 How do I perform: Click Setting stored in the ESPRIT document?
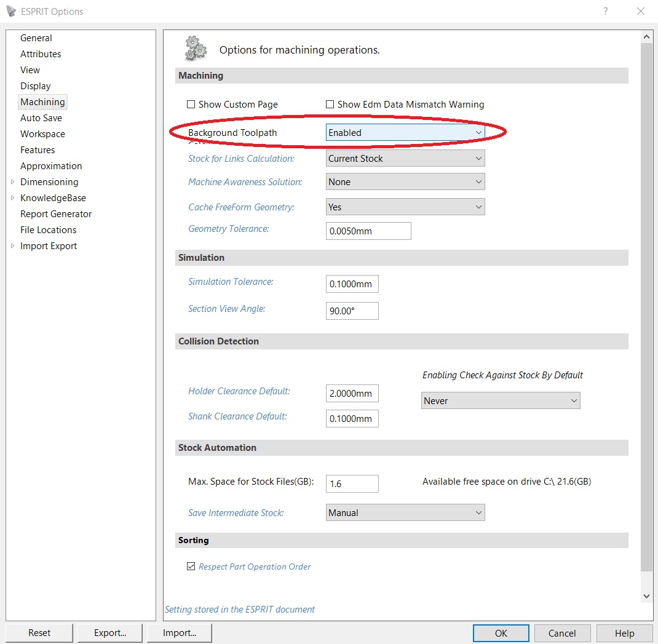pos(240,609)
